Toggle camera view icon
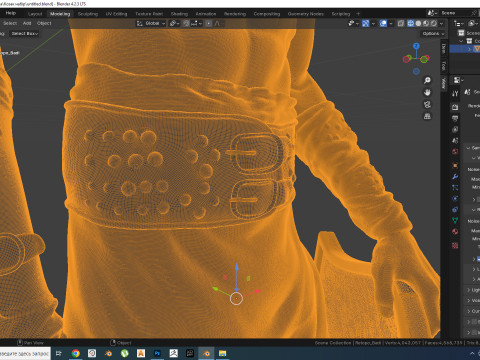The height and width of the screenshot is (360, 480). pyautogui.click(x=427, y=104)
